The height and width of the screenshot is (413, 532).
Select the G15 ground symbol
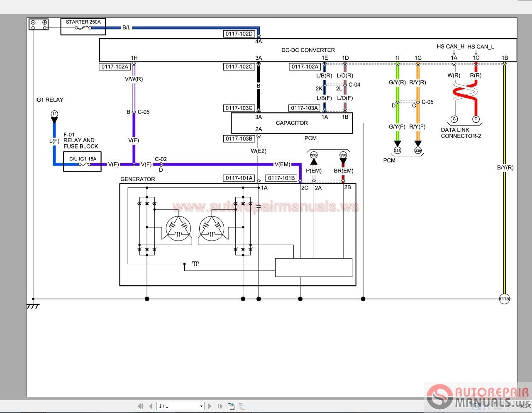click(504, 299)
